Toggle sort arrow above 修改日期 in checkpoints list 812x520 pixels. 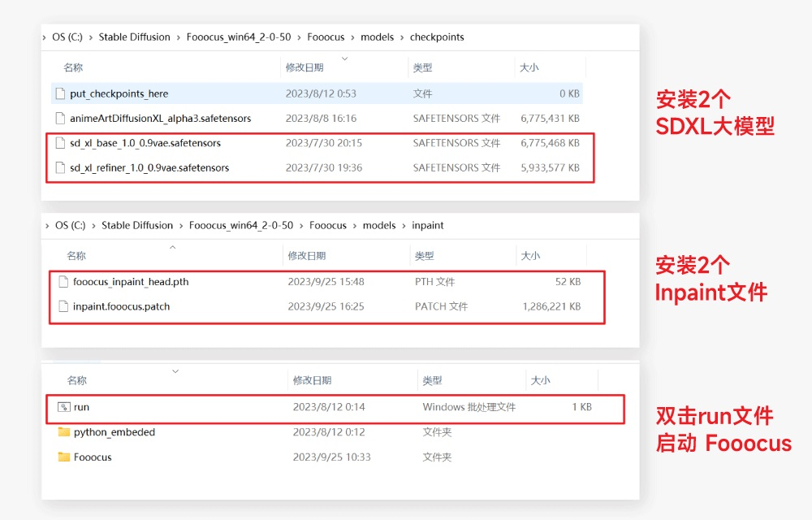(x=345, y=58)
